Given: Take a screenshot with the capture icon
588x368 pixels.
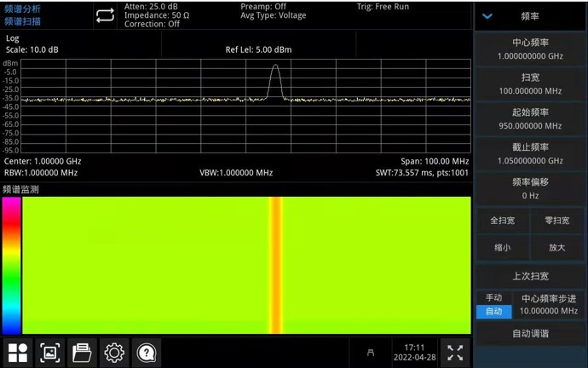Looking at the screenshot, I should click(x=50, y=352).
